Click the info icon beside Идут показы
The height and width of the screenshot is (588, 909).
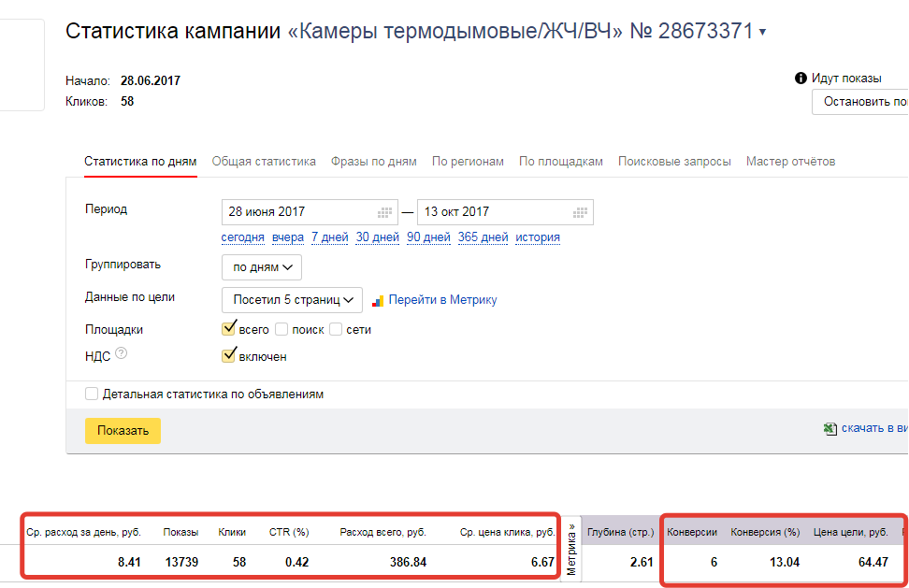pyautogui.click(x=801, y=79)
